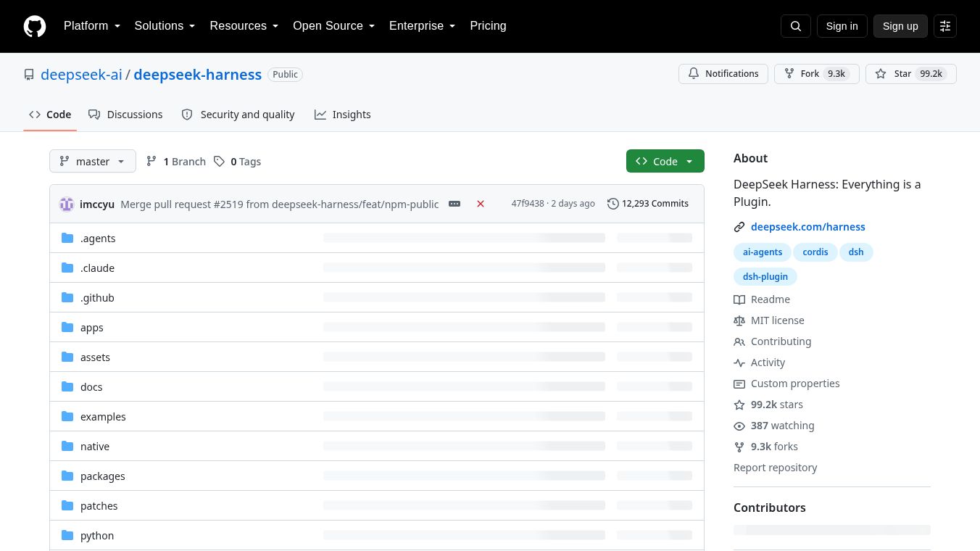Viewport: 980px width, 551px height.
Task: Switch to the Code tab
Action: [50, 115]
